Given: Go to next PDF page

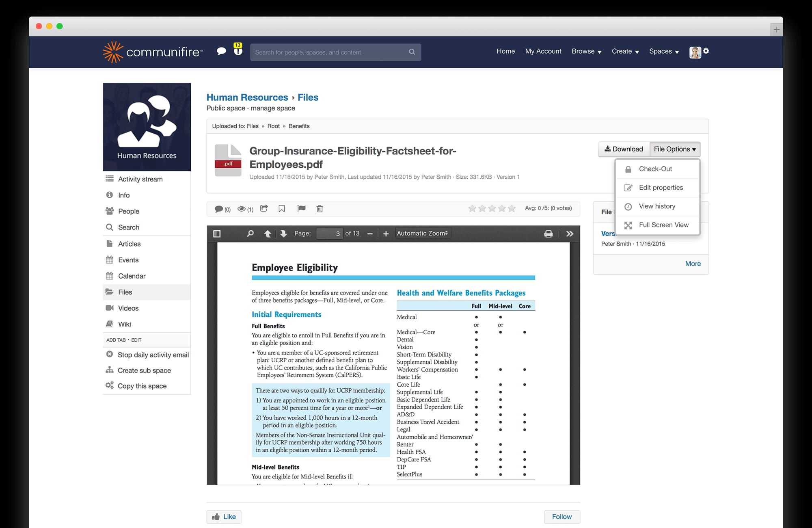Looking at the screenshot, I should [283, 234].
